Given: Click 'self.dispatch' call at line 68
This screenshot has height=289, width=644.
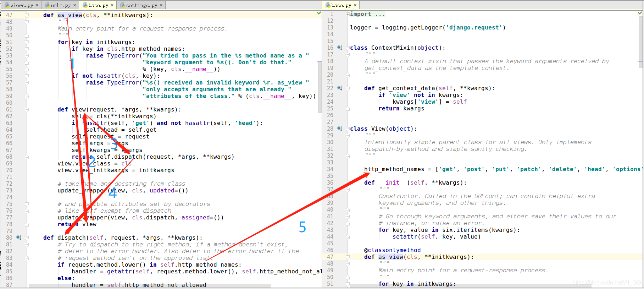Looking at the screenshot, I should click(119, 157).
